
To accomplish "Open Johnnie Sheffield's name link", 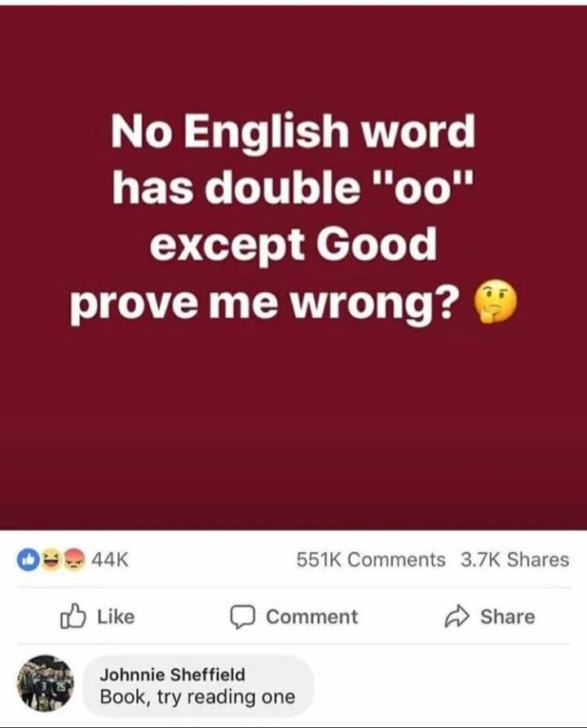I will coord(172,674).
